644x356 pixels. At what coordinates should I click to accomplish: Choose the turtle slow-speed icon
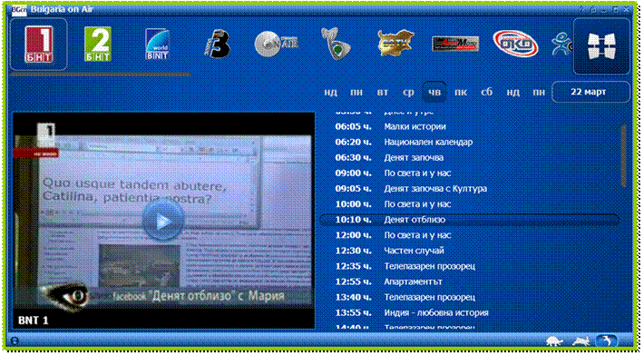(x=554, y=341)
